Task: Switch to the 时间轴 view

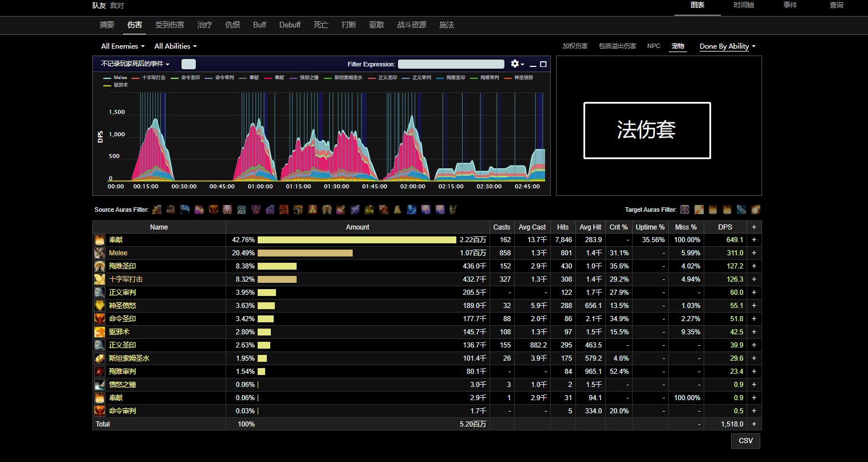Action: pyautogui.click(x=744, y=5)
